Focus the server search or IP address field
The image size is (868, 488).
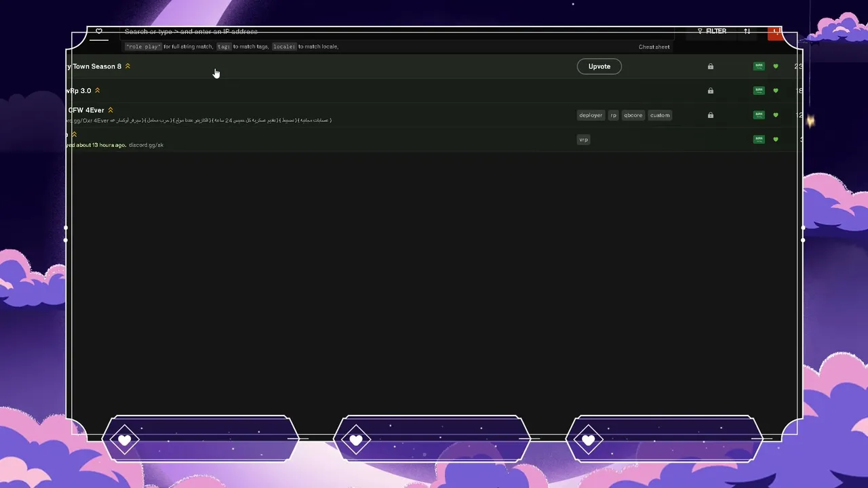click(397, 32)
